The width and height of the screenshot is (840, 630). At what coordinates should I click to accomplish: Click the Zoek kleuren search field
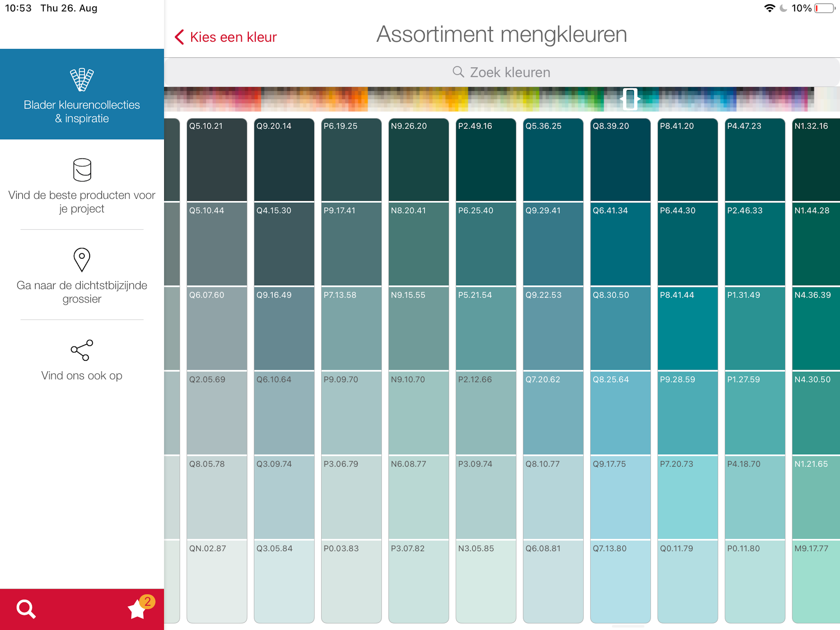click(509, 72)
